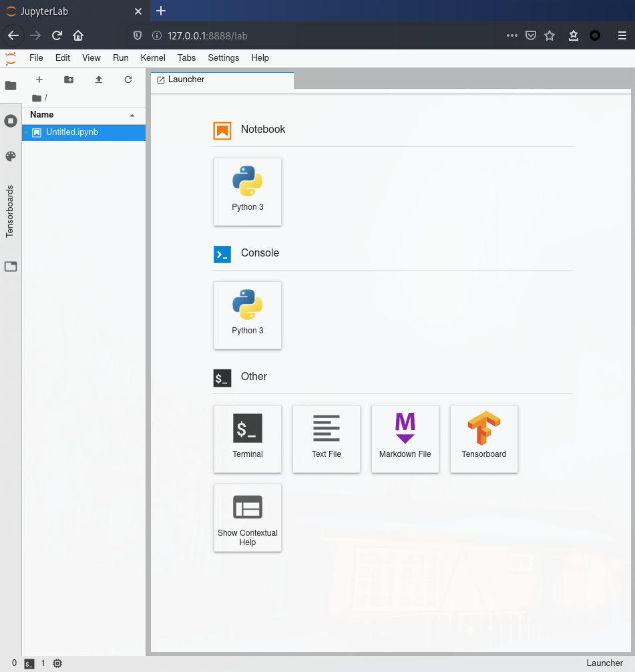Image resolution: width=635 pixels, height=672 pixels.
Task: Open the Tabs menu
Action: click(186, 58)
